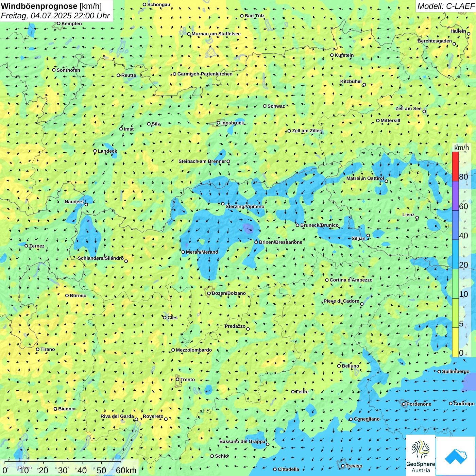The image size is (476, 476).
Task: Click the yellow 0–5 km/h legend color
Action: pos(455,342)
